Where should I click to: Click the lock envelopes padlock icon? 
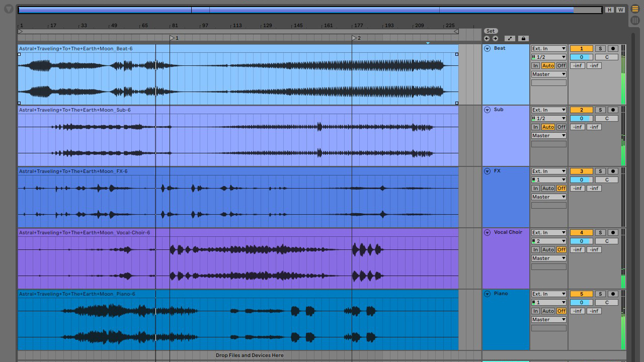click(x=523, y=38)
